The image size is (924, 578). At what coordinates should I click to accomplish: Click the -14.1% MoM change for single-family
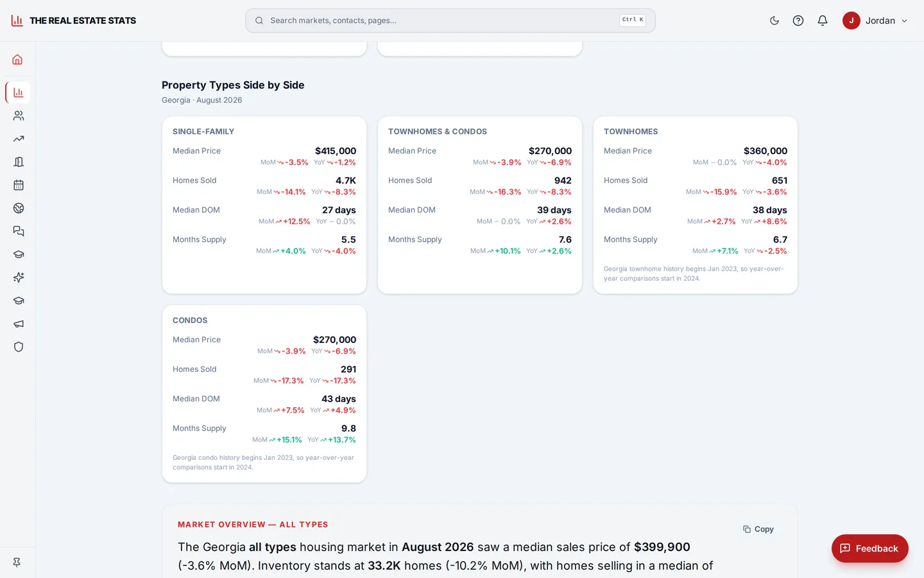(294, 192)
